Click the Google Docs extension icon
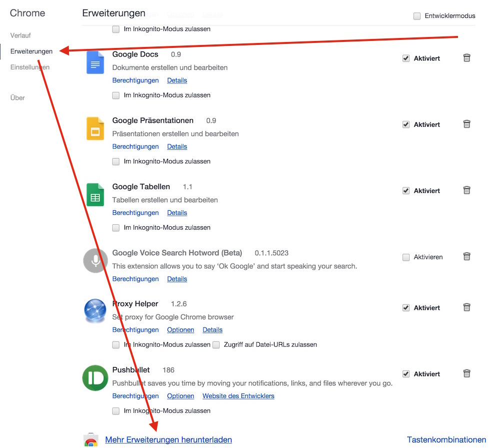The image size is (500, 448). (95, 62)
